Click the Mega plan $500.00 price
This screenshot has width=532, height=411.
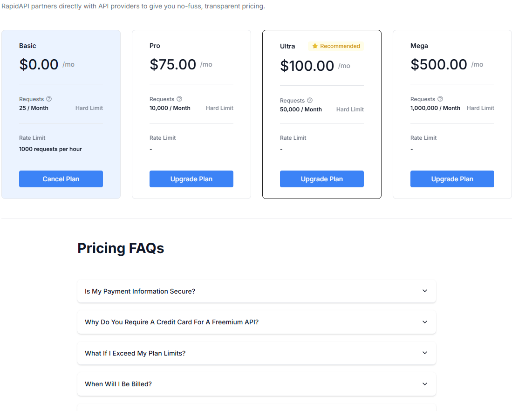tap(438, 64)
